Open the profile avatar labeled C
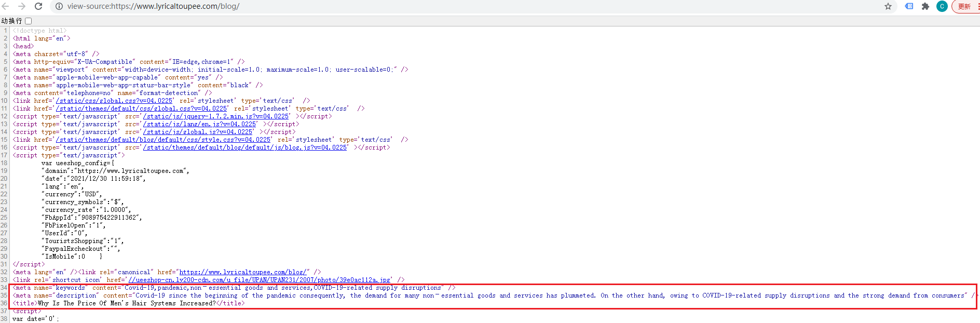The height and width of the screenshot is (323, 980). click(x=942, y=6)
